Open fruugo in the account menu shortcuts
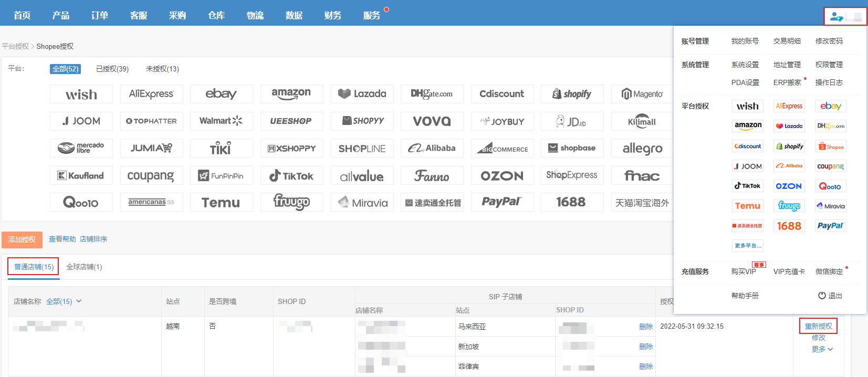Viewport: 868px width, 377px height. pyautogui.click(x=789, y=206)
